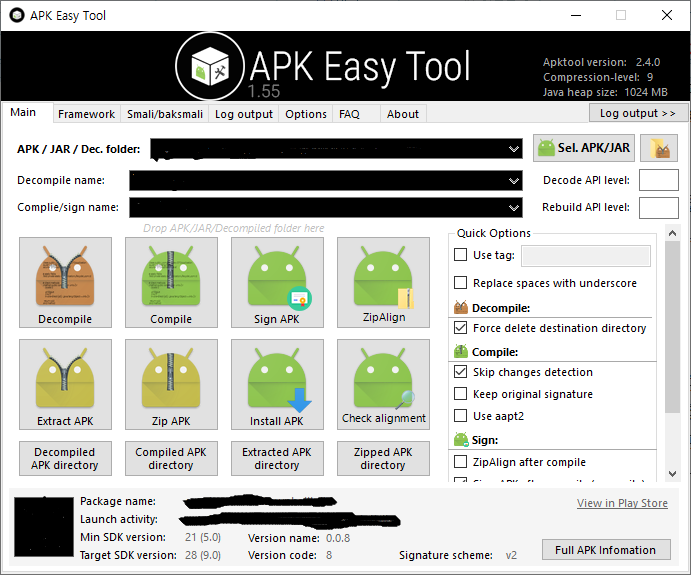Open Zipped APK directory

pyautogui.click(x=383, y=458)
